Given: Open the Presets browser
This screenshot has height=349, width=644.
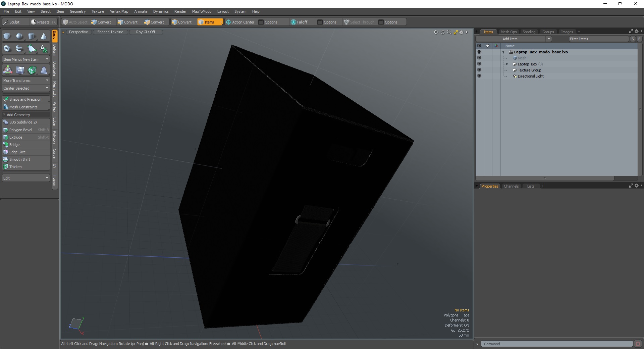Looking at the screenshot, I should coord(43,22).
